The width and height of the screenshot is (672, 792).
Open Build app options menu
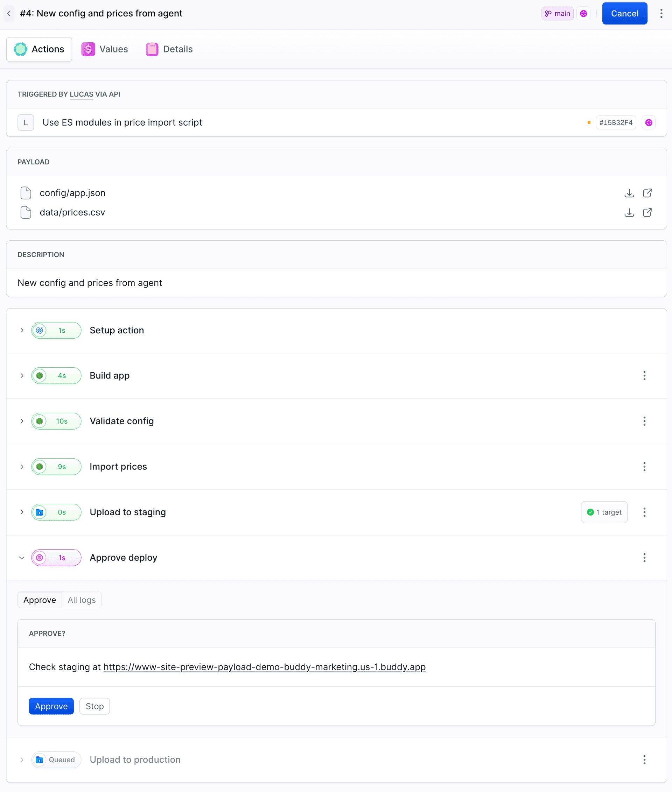tap(644, 375)
